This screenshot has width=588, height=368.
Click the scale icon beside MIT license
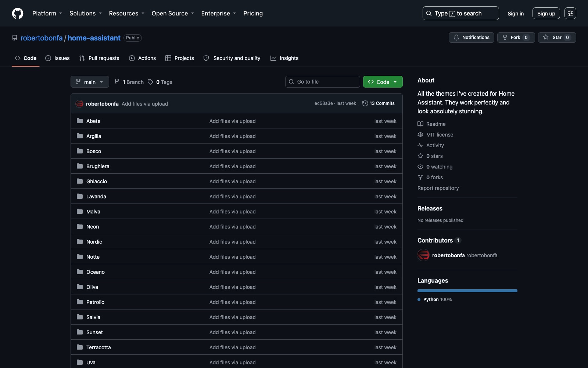click(x=420, y=135)
